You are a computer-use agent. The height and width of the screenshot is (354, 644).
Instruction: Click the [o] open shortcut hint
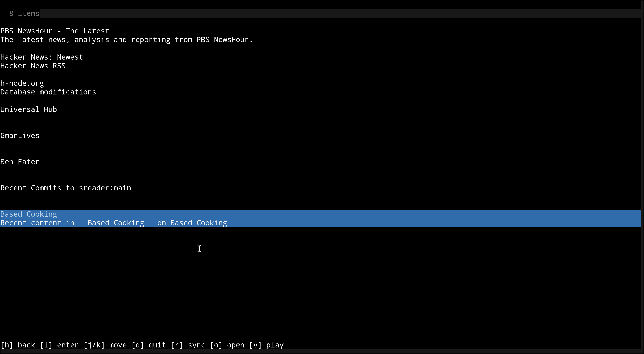227,345
